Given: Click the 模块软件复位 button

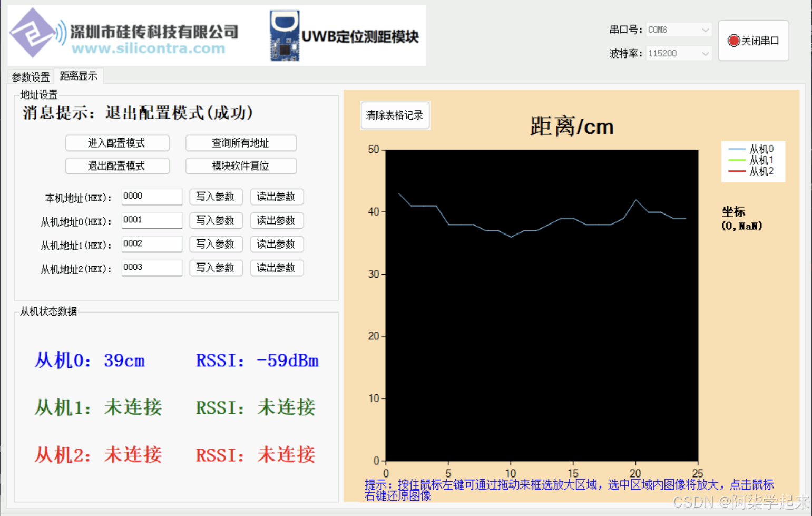Looking at the screenshot, I should coord(241,166).
